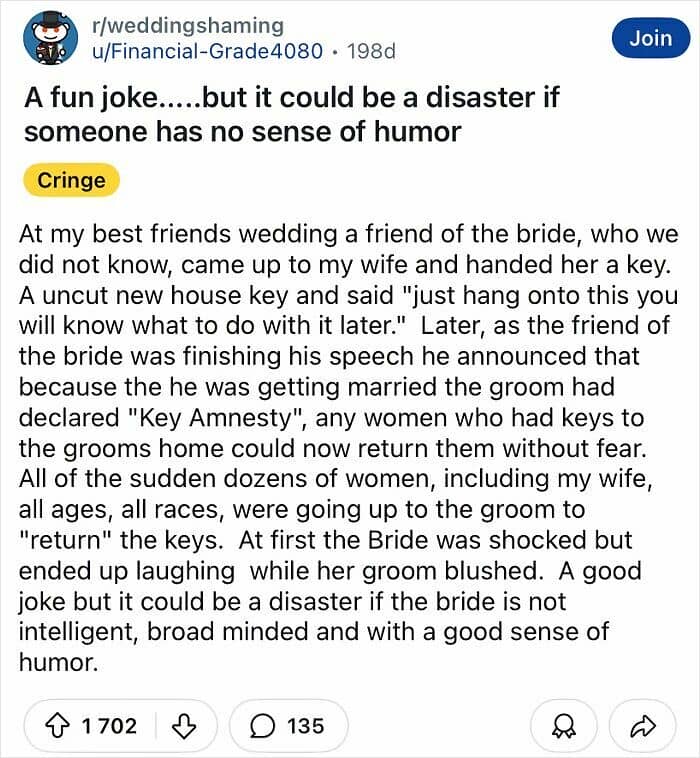The image size is (700, 758).
Task: Click the 198d post timestamp
Action: (x=371, y=51)
